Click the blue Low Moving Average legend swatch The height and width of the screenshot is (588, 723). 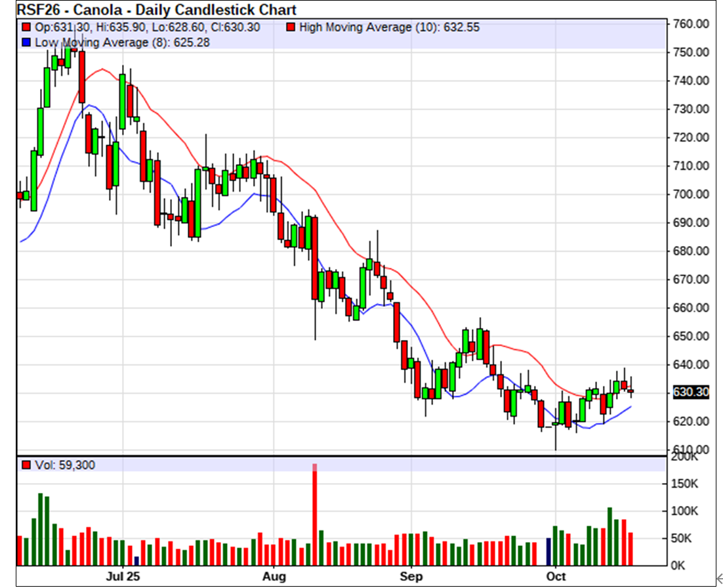(26, 42)
